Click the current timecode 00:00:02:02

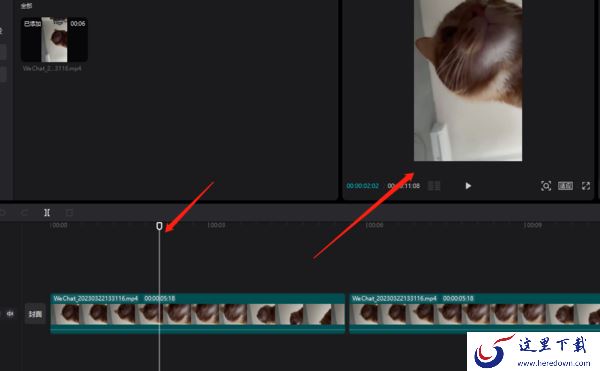click(362, 186)
